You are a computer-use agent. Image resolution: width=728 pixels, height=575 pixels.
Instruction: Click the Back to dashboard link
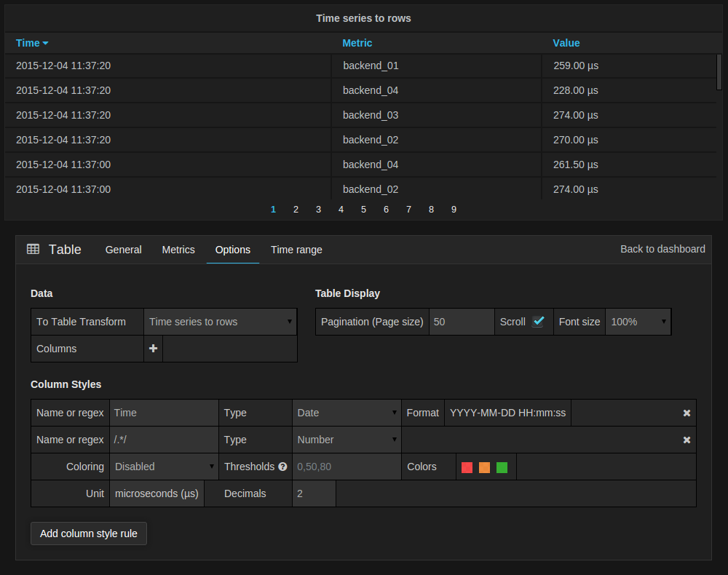tap(662, 249)
